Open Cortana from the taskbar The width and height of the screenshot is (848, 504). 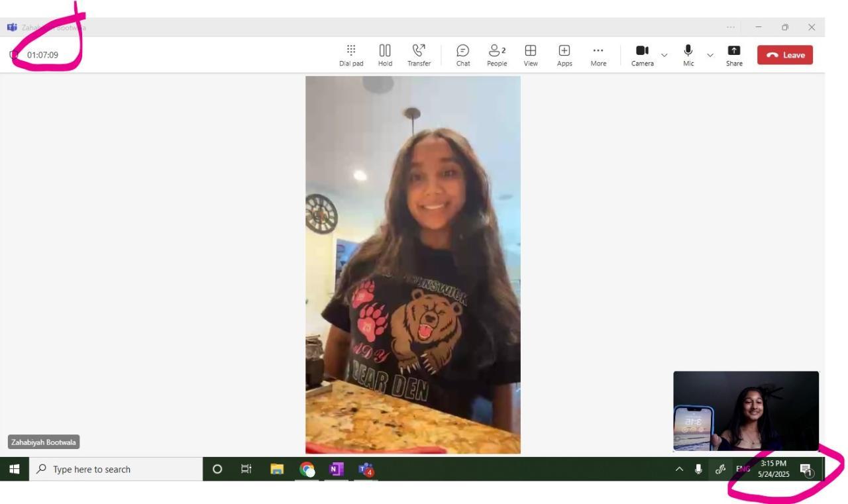pyautogui.click(x=217, y=469)
